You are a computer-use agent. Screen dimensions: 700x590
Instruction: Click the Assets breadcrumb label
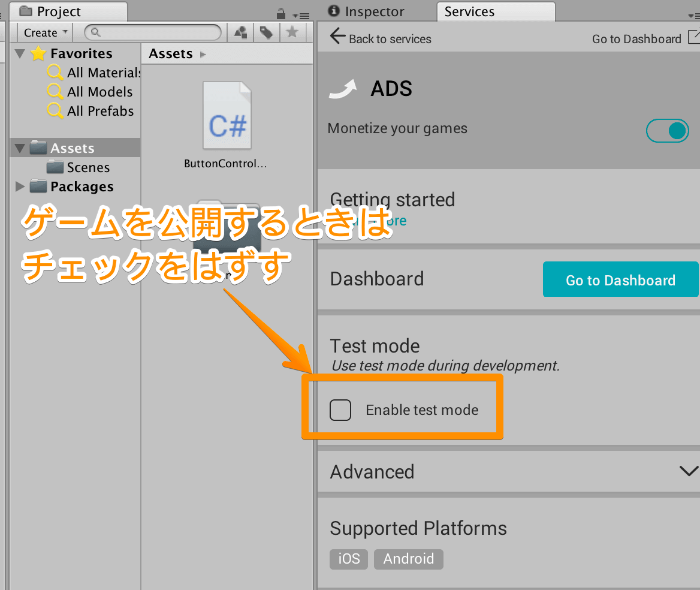coord(171,53)
